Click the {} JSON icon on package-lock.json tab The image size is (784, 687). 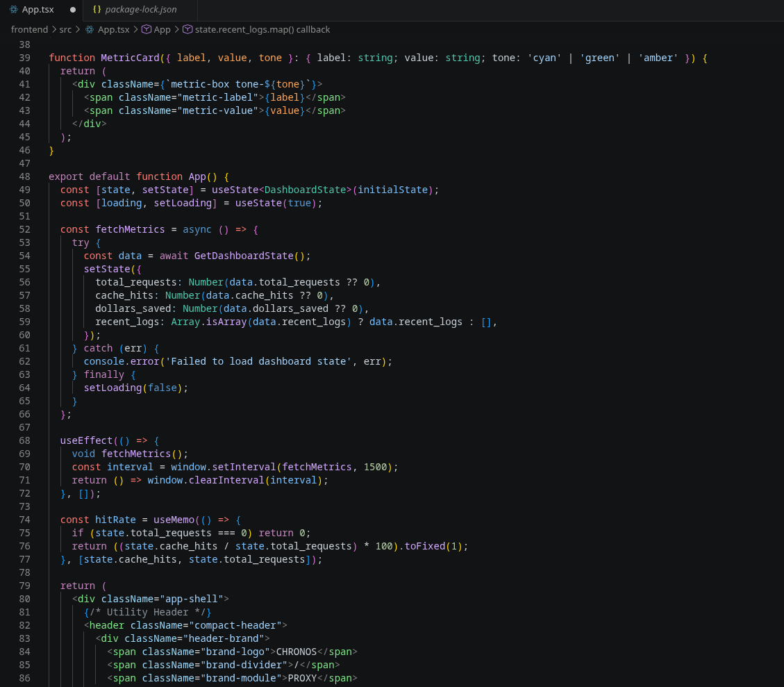[x=97, y=10]
